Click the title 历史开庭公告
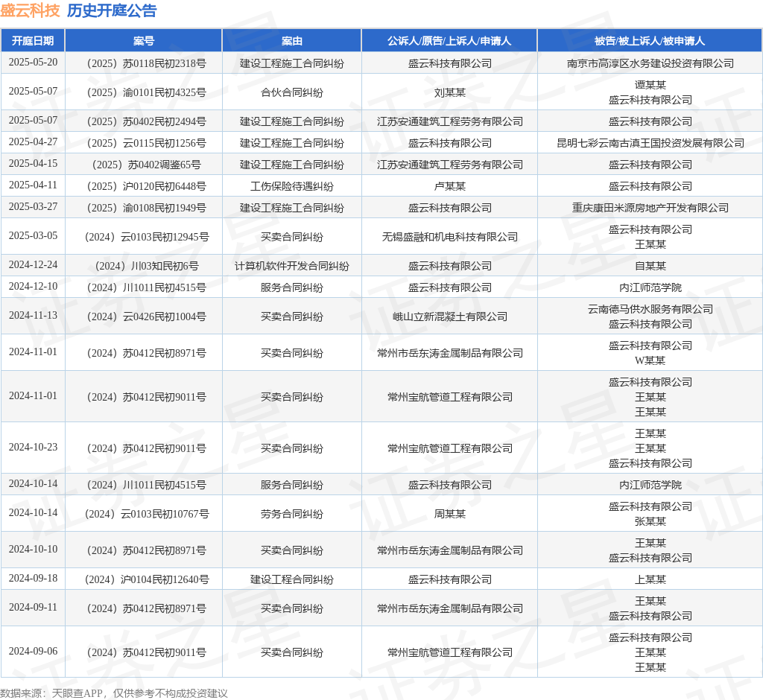The width and height of the screenshot is (763, 700). [x=112, y=10]
